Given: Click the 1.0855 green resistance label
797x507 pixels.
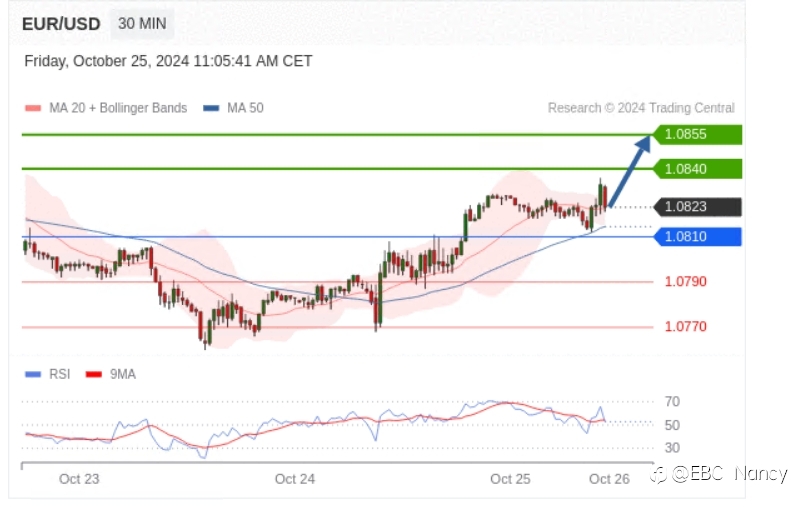Looking at the screenshot, I should [697, 135].
